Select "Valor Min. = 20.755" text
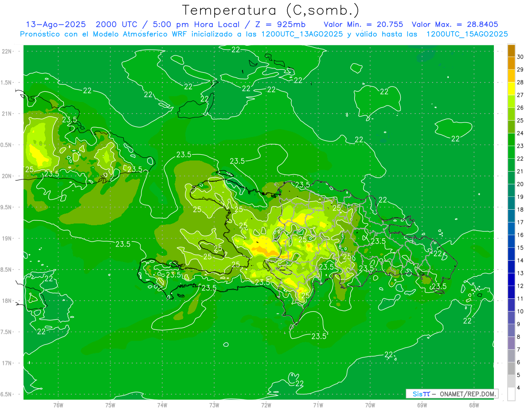Screen dimensions: 532x411 click(x=364, y=24)
